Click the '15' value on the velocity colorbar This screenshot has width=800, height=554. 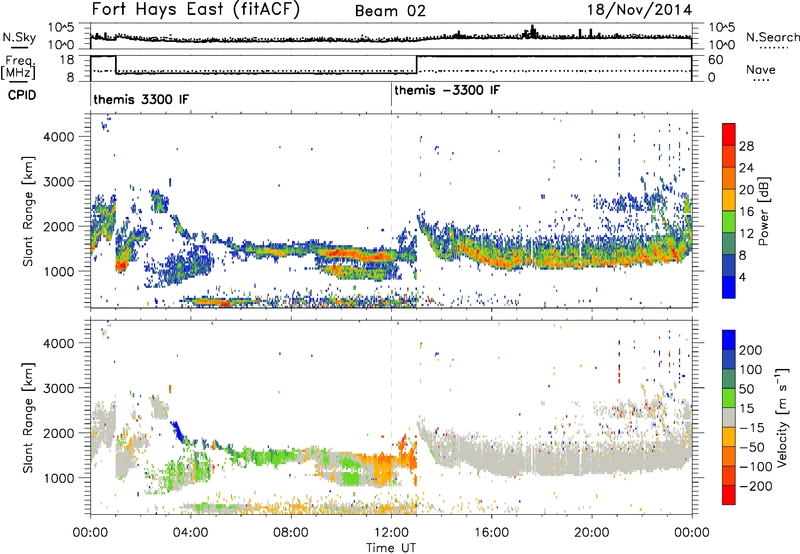point(746,409)
